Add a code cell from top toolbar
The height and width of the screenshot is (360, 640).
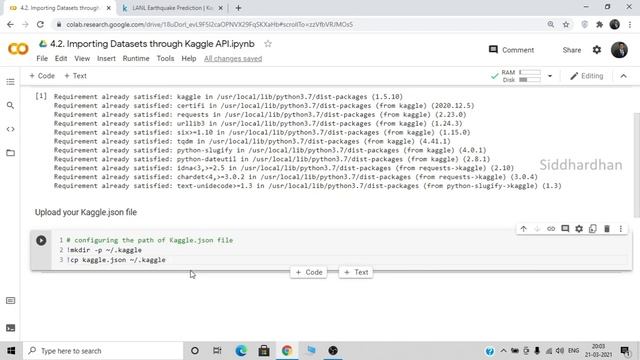(42, 76)
